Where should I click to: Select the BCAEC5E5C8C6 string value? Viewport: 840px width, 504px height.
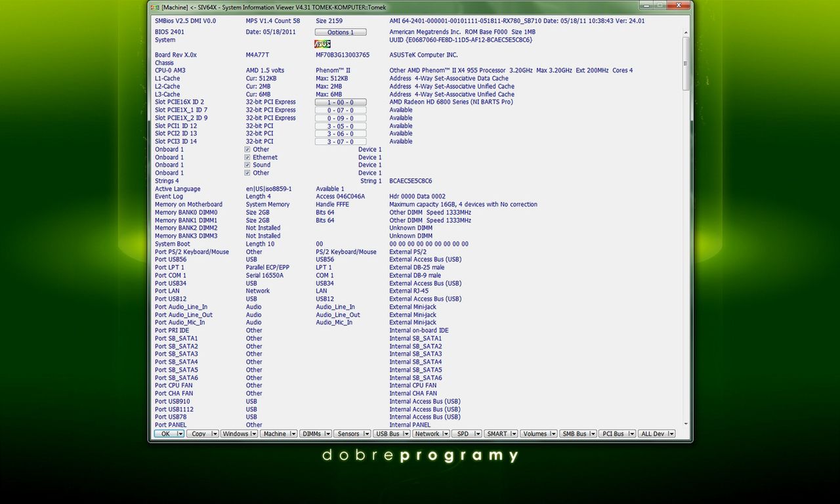coord(411,181)
